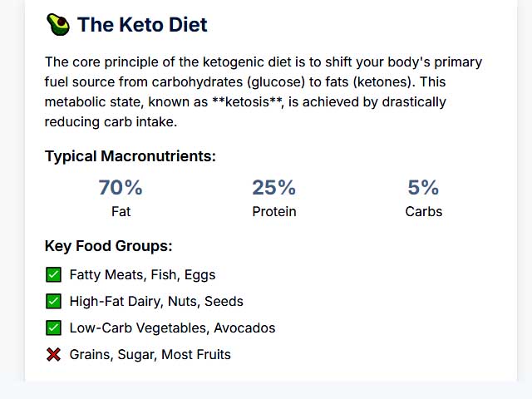Screen dimensions: 532x399
Task: Click the green check icon for High-Fat Dairy
Action: pos(53,301)
